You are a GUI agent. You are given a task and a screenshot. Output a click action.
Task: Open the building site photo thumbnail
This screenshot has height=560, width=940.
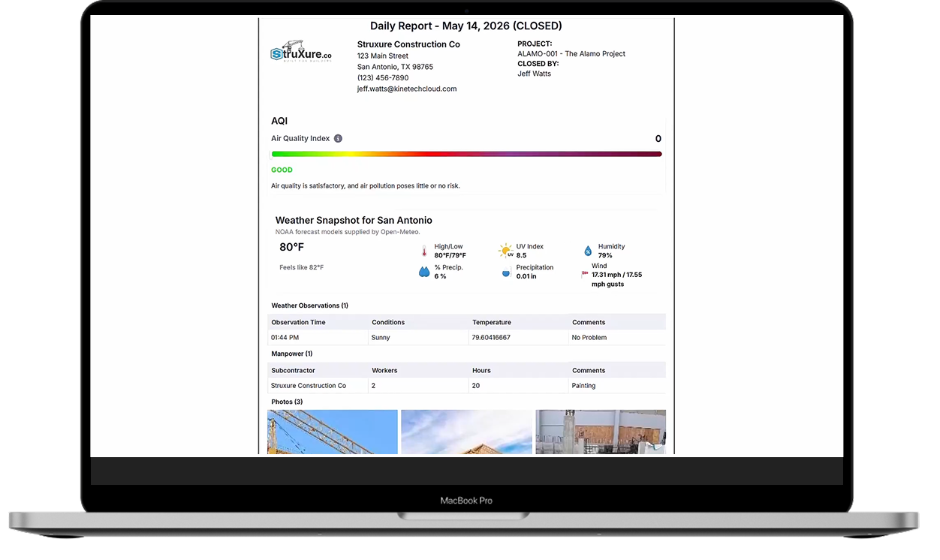(x=601, y=432)
